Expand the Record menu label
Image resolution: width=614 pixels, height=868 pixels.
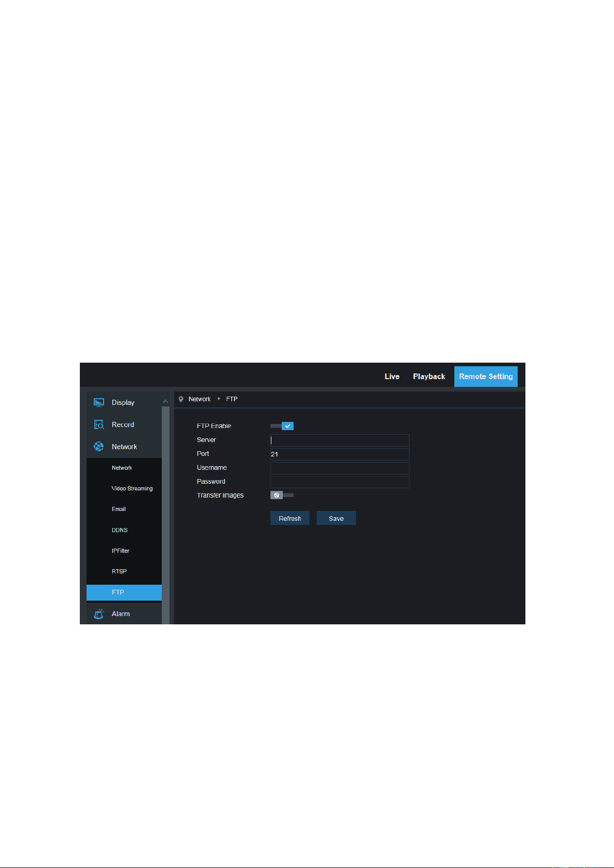123,424
